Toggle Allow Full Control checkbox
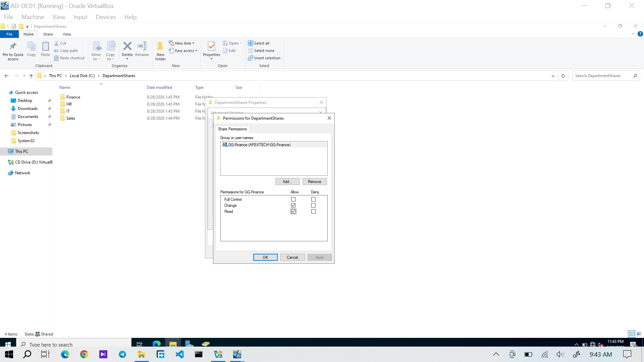Image resolution: width=644 pixels, height=362 pixels. (293, 199)
